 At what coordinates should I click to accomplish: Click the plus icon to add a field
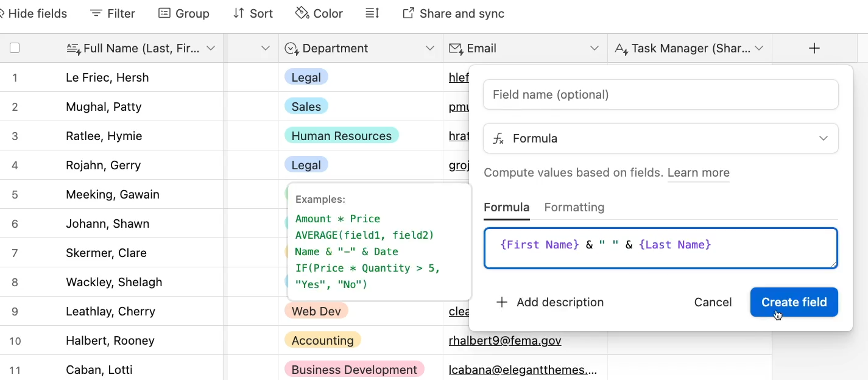coord(814,48)
